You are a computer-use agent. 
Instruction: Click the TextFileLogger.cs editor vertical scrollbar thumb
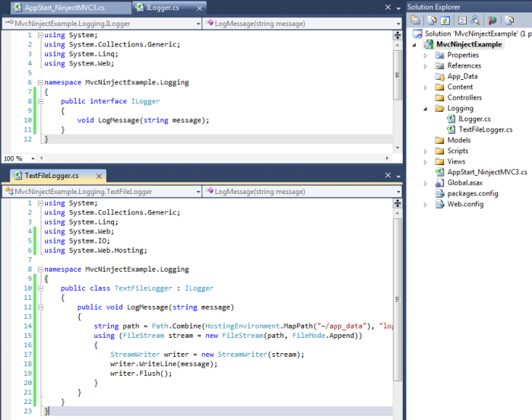coord(397,299)
